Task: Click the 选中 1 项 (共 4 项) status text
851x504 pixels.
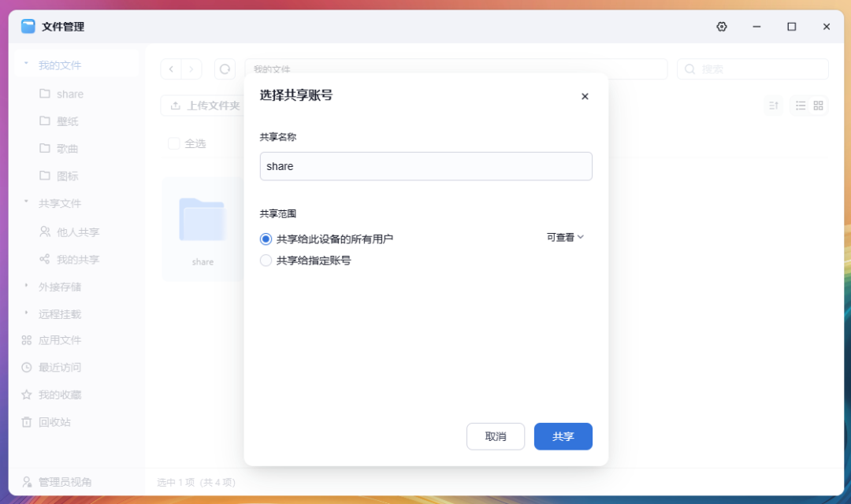Action: point(196,482)
